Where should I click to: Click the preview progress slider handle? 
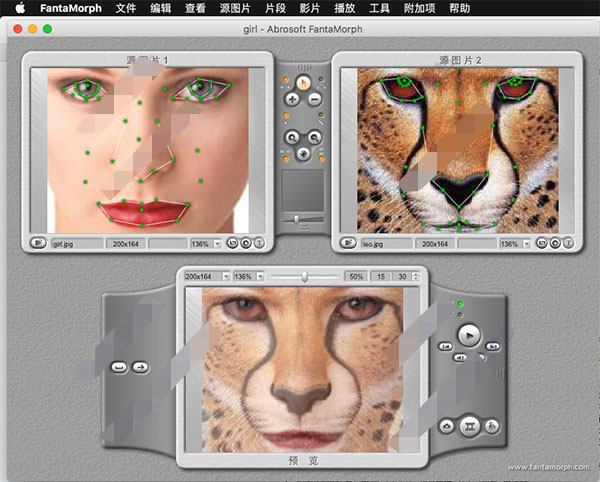(x=304, y=275)
